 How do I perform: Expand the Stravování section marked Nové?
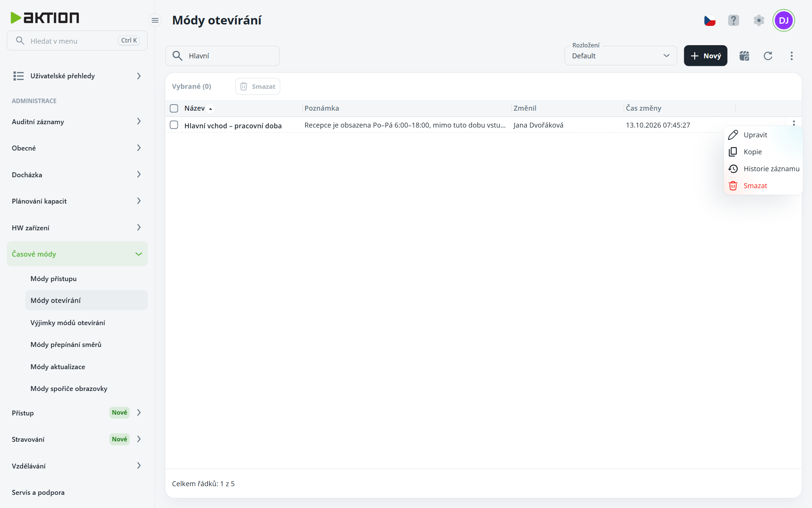point(77,439)
